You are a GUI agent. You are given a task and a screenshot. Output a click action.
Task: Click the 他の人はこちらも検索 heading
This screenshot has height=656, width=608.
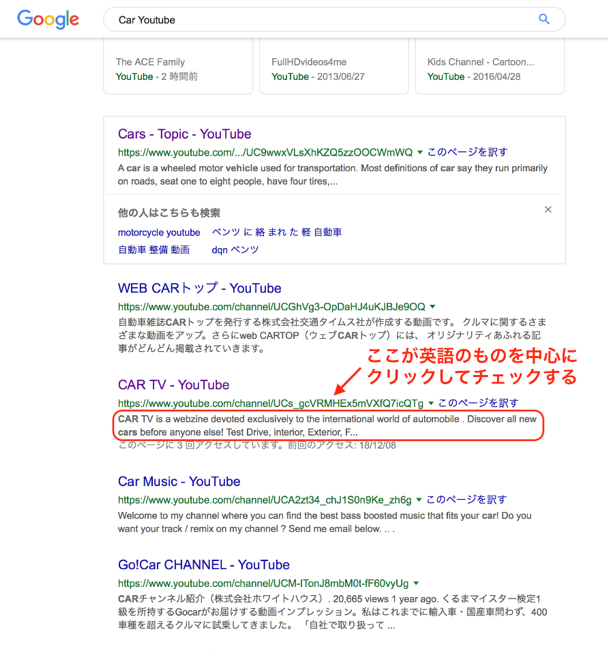pos(169,213)
